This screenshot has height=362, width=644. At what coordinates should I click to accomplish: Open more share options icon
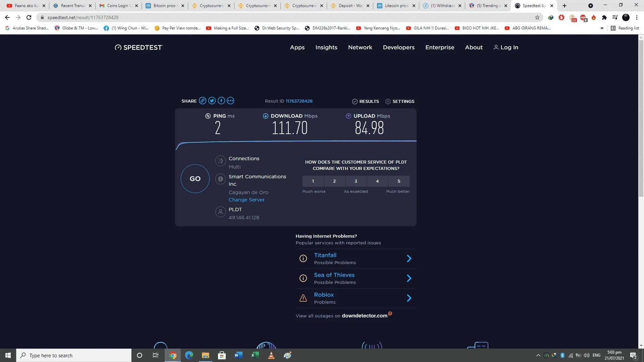pyautogui.click(x=230, y=101)
